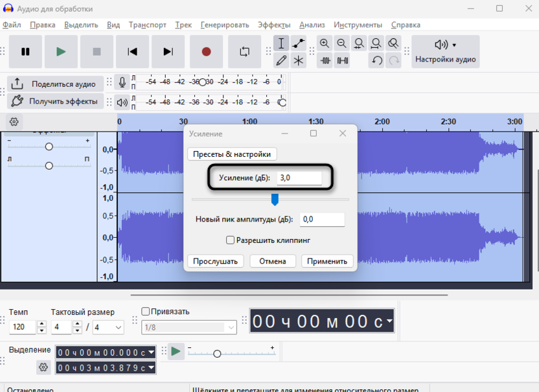
Task: Click the amplification slider handle
Action: [275, 200]
